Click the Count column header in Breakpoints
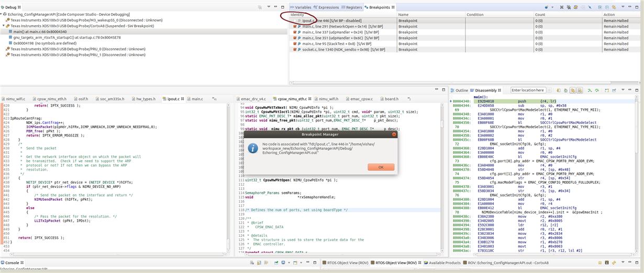The width and height of the screenshot is (644, 273). [568, 15]
